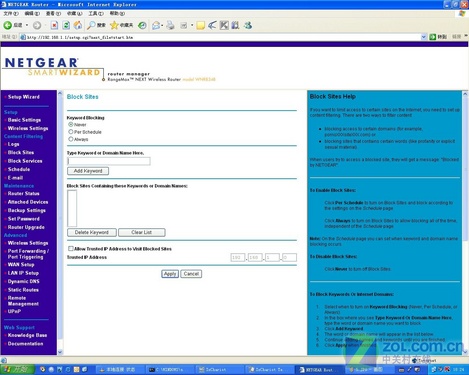
Task: Go to the browser Home icon
Action: [x=78, y=25]
